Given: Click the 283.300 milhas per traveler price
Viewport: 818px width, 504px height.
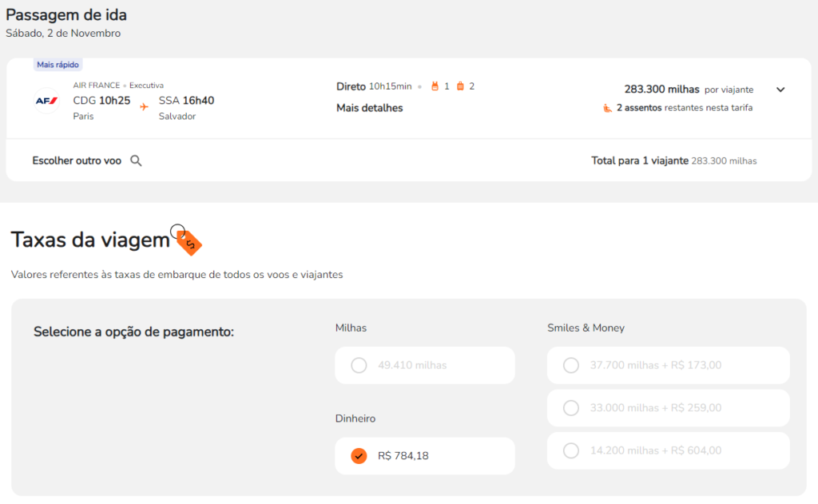Looking at the screenshot, I should tap(661, 89).
